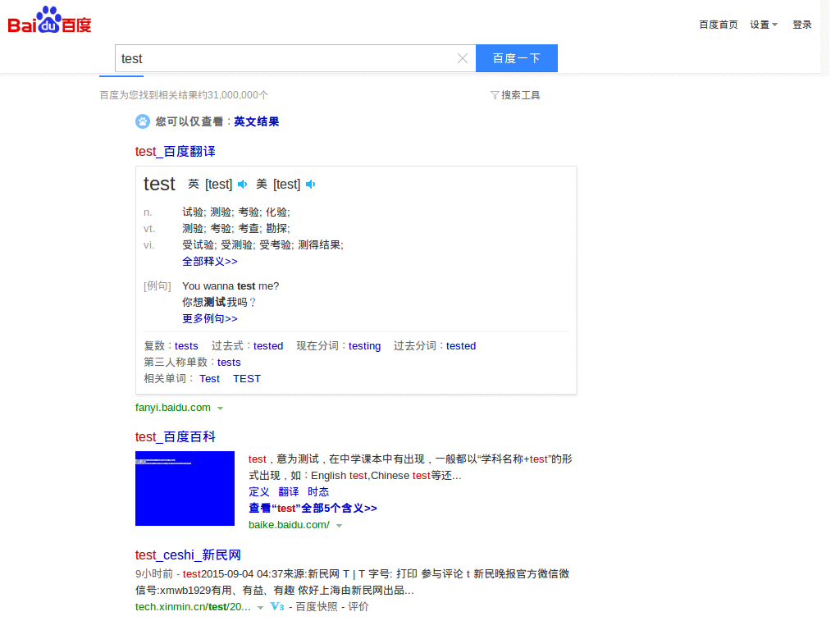Click the V3 credibility badge icon
This screenshot has height=630, width=840.
276,607
